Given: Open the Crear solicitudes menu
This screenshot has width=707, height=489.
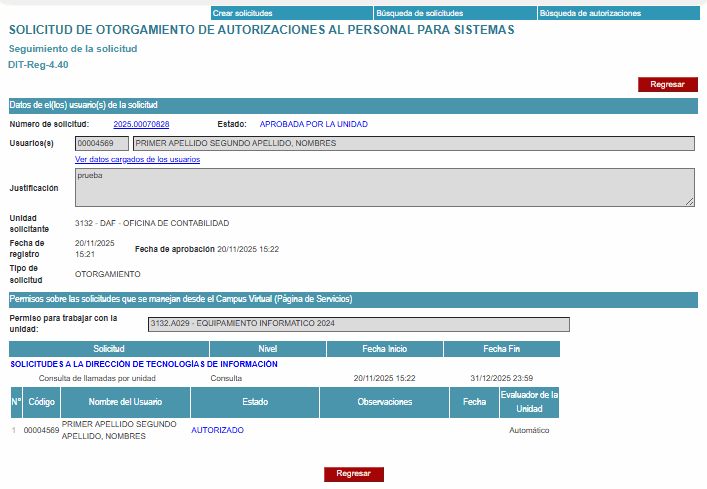Looking at the screenshot, I should pos(242,13).
